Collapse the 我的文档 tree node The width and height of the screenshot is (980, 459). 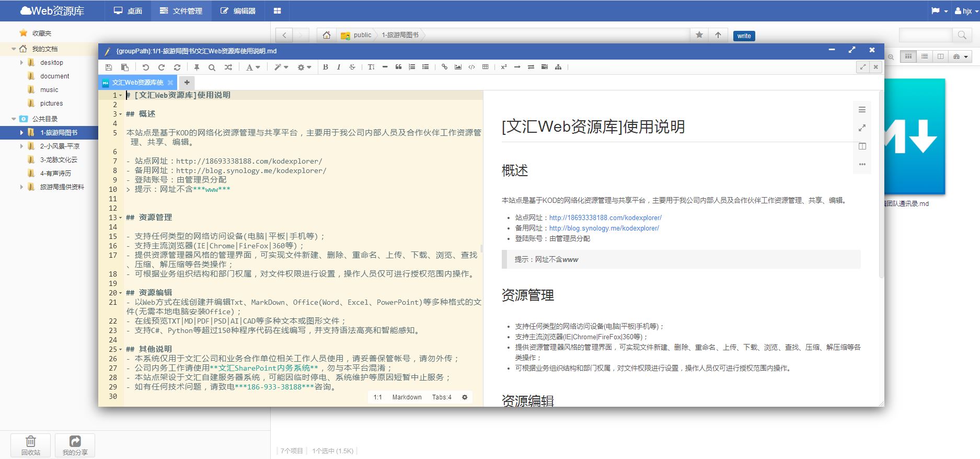(14, 49)
